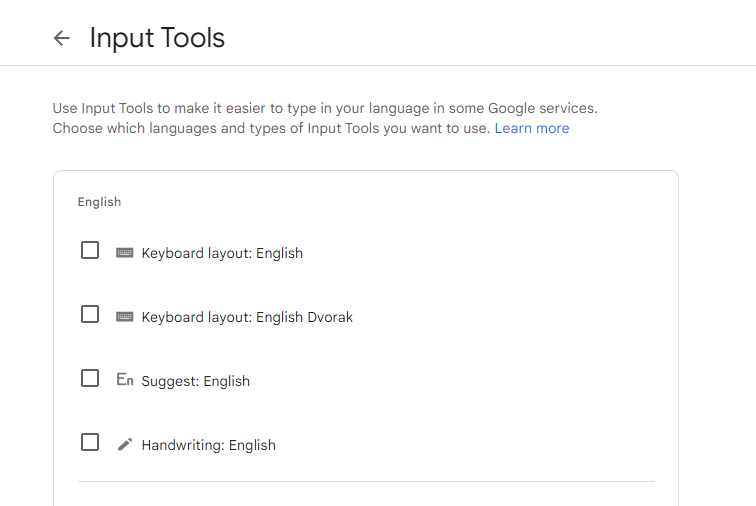Toggle the Handwriting: English checkbox

90,442
